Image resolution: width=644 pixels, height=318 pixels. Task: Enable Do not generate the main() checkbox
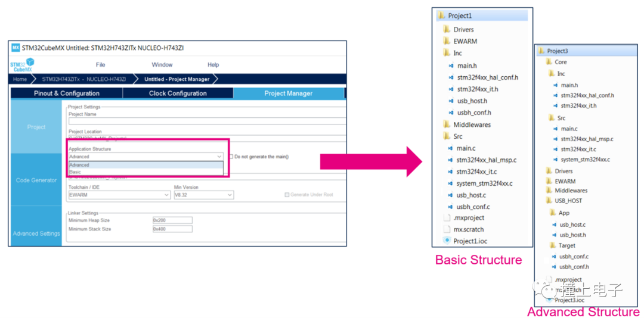coord(231,157)
